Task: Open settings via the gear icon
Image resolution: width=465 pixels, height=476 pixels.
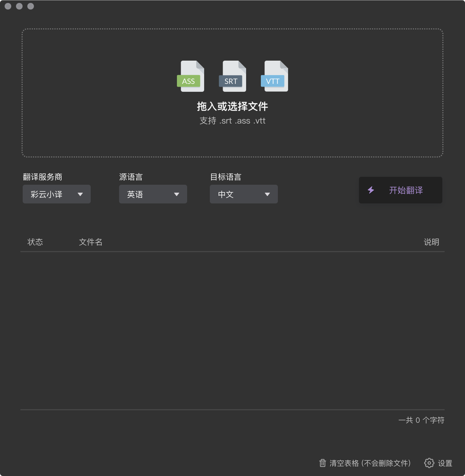Action: click(429, 463)
